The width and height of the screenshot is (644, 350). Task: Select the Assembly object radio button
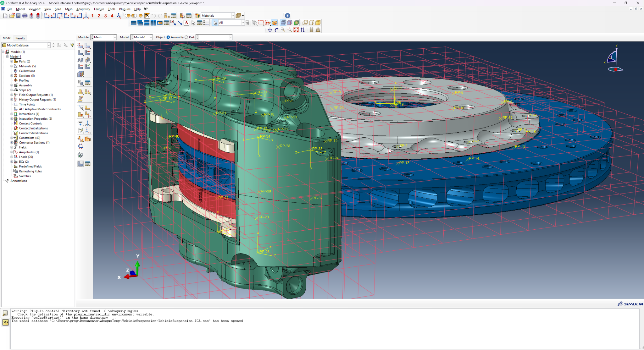pos(168,37)
